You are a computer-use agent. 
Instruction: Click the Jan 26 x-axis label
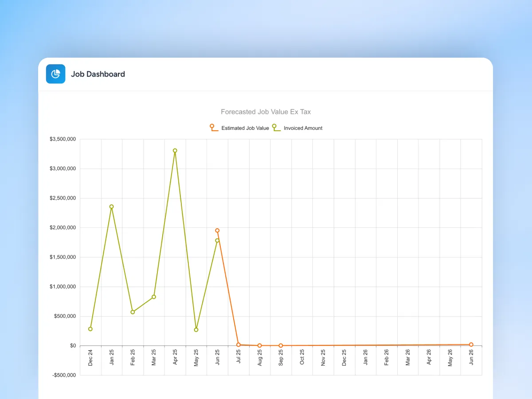click(x=365, y=358)
